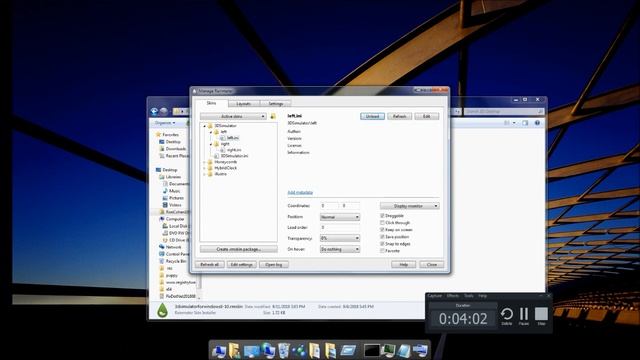Viewport: 640px width, 360px height.
Task: Open the black screen icon in the dock
Action: (x=371, y=351)
